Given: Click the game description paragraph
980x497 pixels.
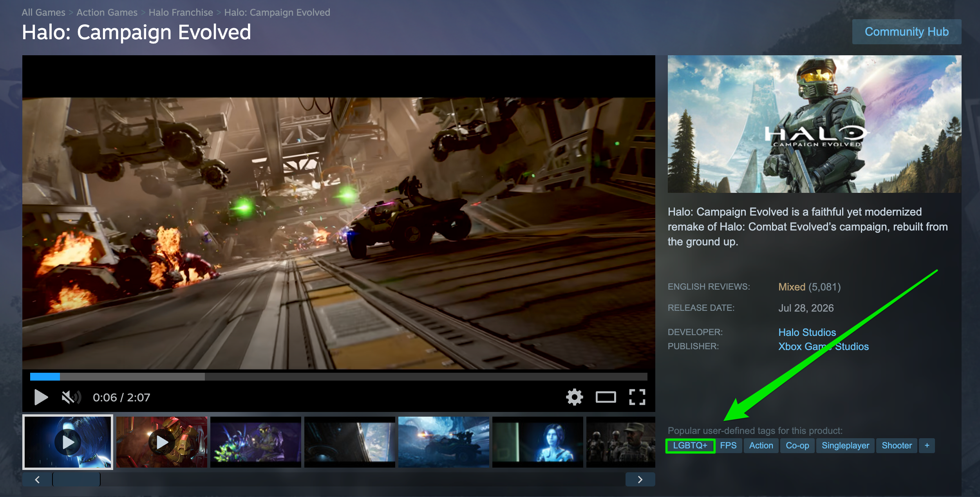Looking at the screenshot, I should click(808, 227).
